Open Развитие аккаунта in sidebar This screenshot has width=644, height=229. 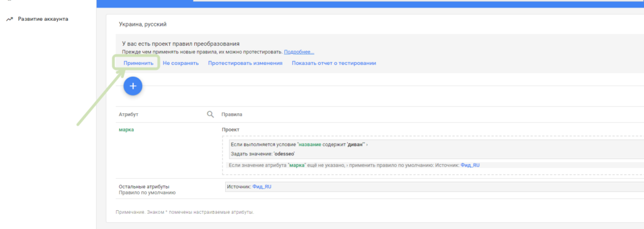tap(43, 19)
